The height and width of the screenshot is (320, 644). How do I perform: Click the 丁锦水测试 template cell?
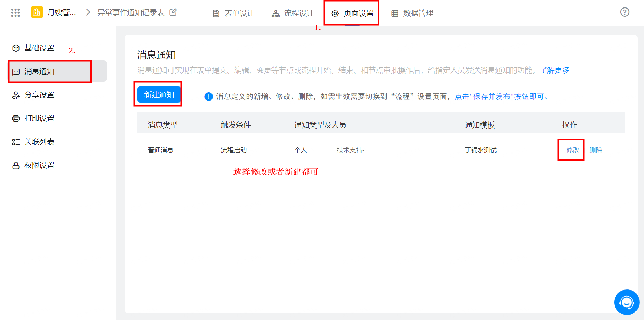(481, 150)
